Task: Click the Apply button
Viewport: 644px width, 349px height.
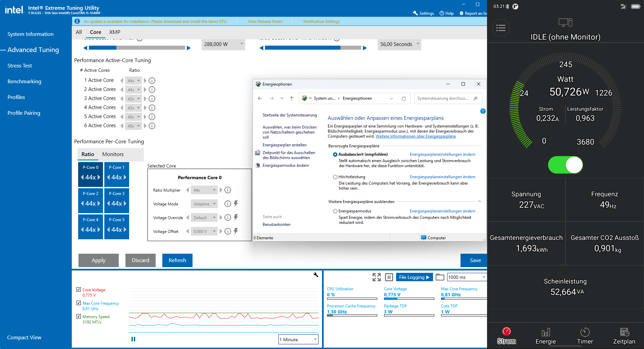Action: click(x=99, y=260)
